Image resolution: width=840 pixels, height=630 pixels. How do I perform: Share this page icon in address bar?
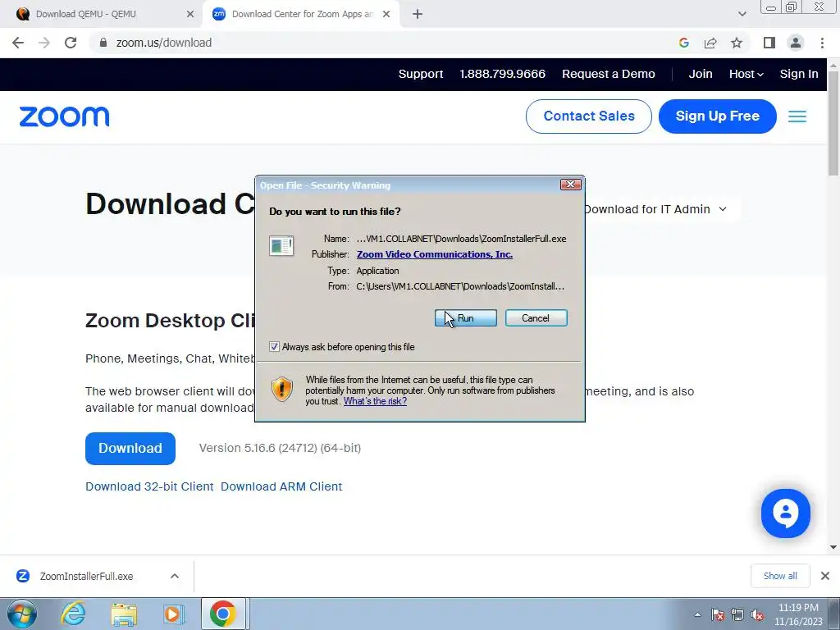pyautogui.click(x=710, y=43)
